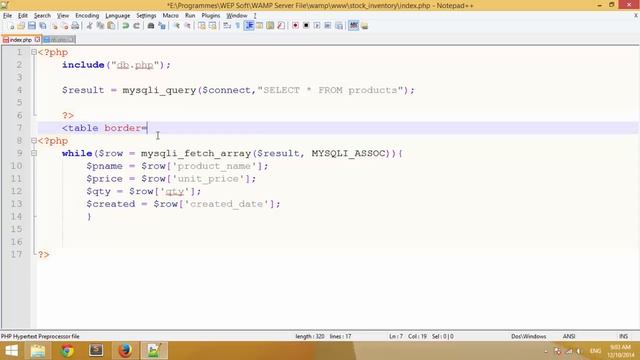Click the $pname assignment line

[x=177, y=166]
